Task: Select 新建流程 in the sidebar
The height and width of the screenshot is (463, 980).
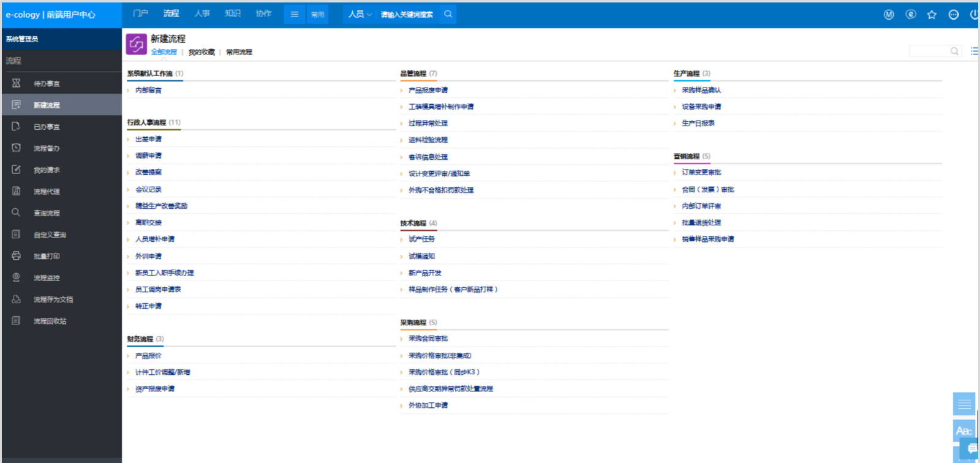Action: (x=62, y=105)
